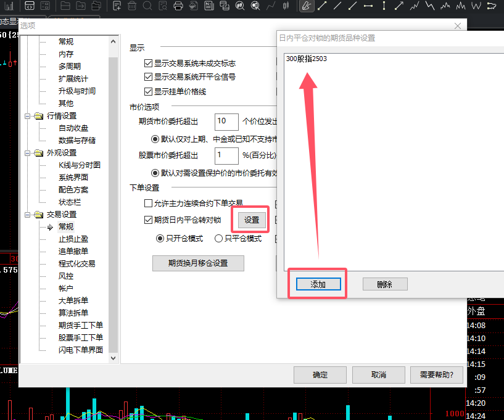The height and width of the screenshot is (420, 504).
Task: Toggle 期货日内平仓转对锁 checkbox
Action: (x=148, y=220)
